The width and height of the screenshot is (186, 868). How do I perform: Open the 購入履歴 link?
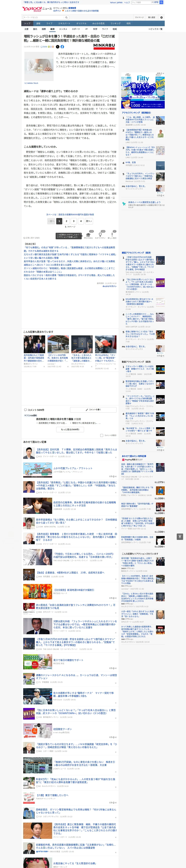(x=152, y=17)
